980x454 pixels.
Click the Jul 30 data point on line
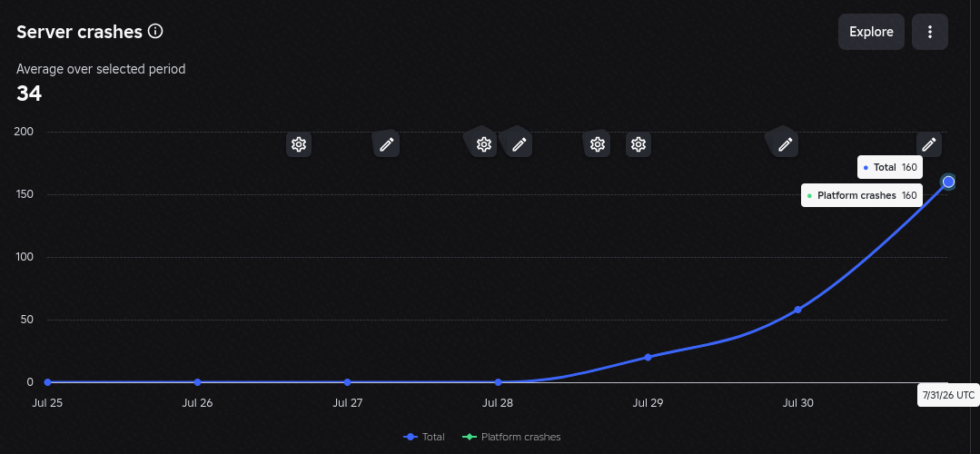coord(798,310)
